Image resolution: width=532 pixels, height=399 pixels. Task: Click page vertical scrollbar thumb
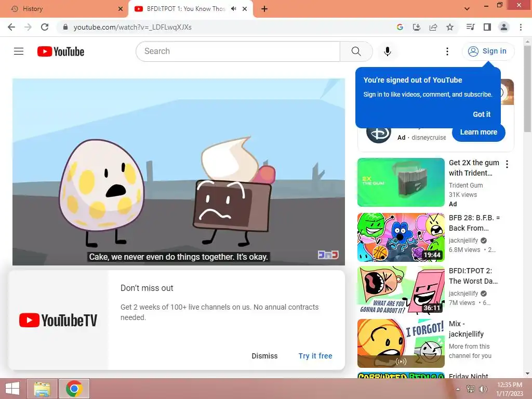(x=528, y=89)
